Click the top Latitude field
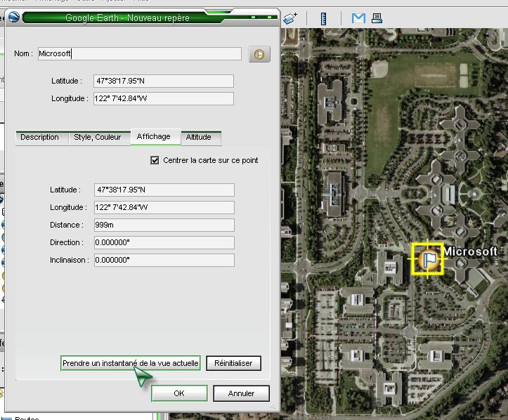Viewport: 508px width, 420px height. click(x=164, y=81)
